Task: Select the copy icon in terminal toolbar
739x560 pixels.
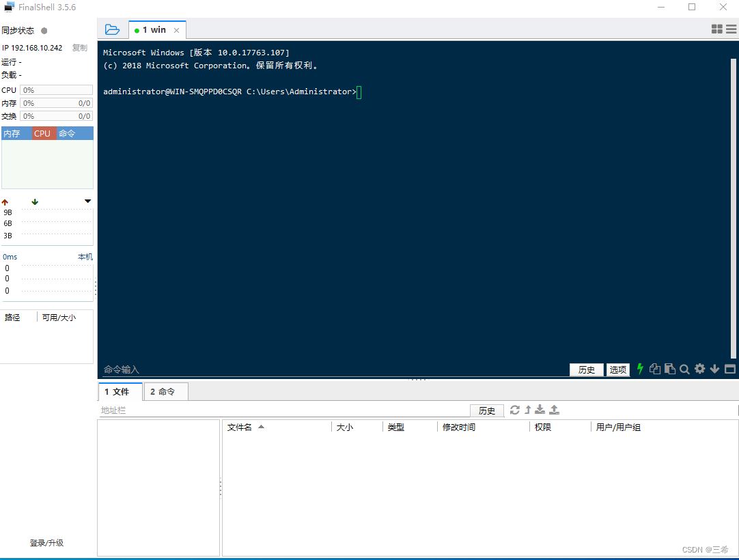Action: coord(654,369)
